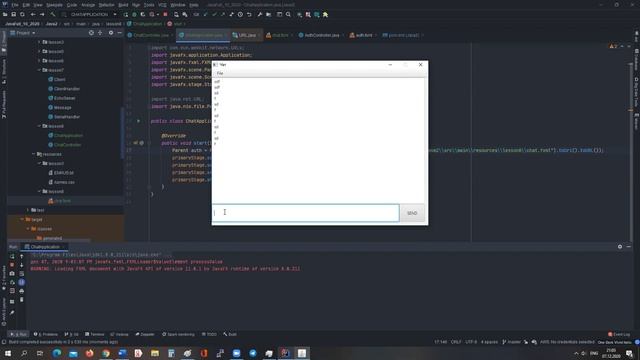Click the wrench settings icon in main toolbar
The image size is (640, 360).
(260, 14)
